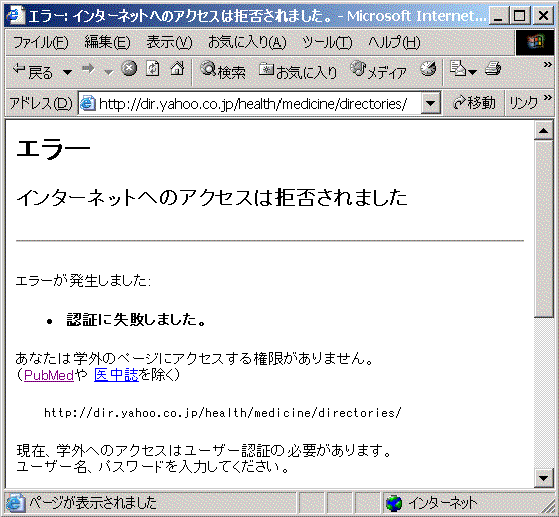Open the 検索 search toolbar button
The height and width of the screenshot is (517, 559).
(x=223, y=70)
